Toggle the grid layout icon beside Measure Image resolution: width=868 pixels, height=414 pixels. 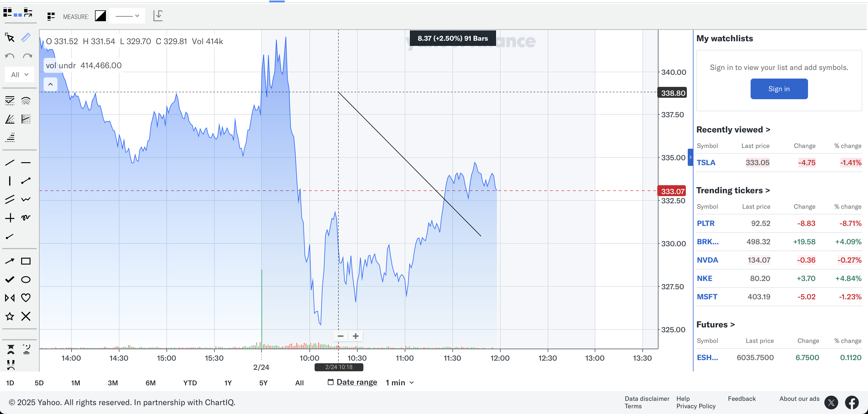[x=51, y=16]
